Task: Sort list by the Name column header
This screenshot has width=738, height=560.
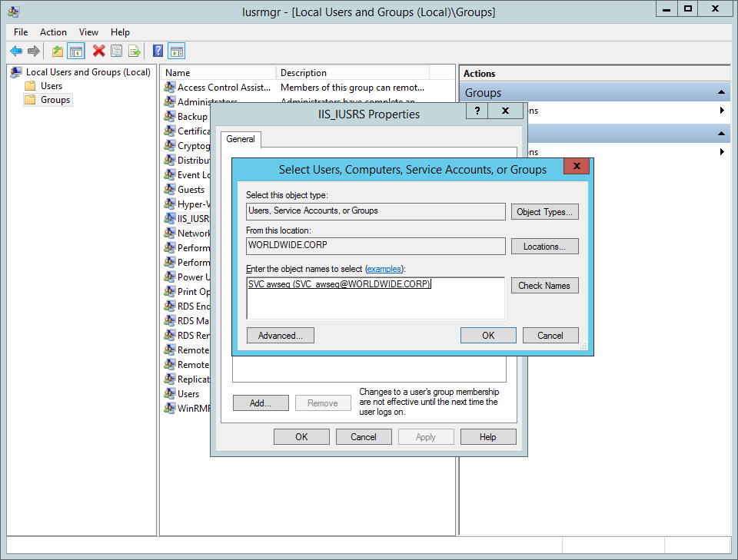Action: click(218, 73)
